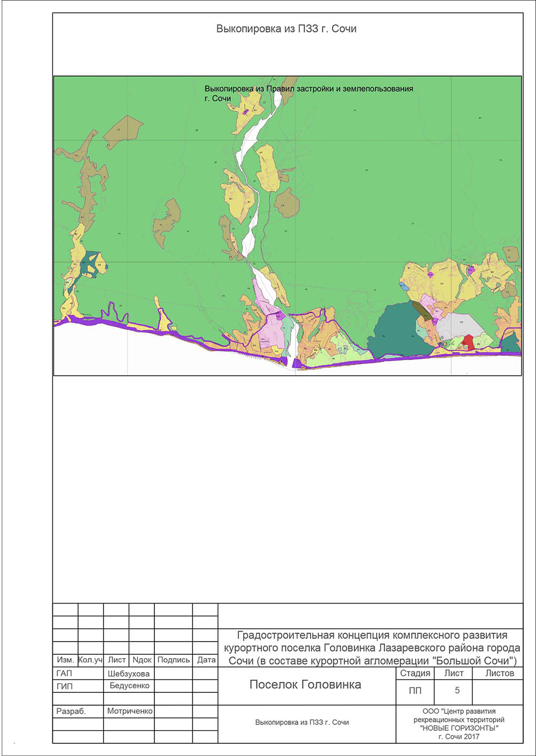Click the 'Подпись' column header

point(173,660)
